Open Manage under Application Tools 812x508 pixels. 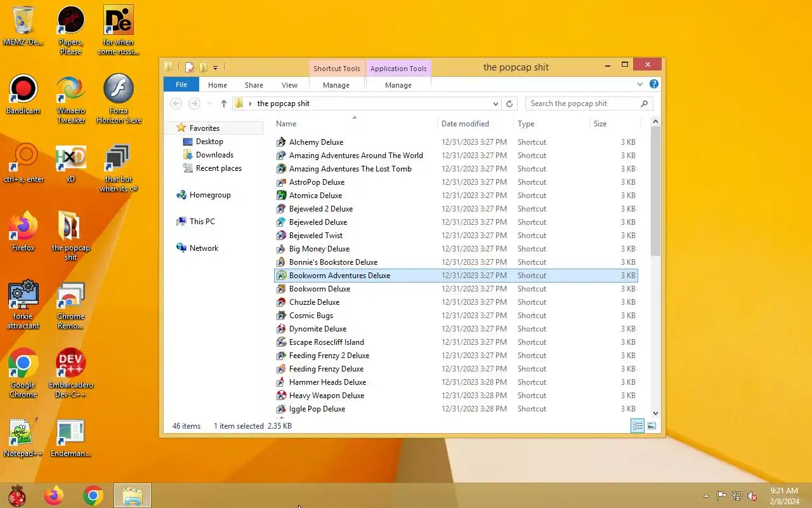pyautogui.click(x=398, y=84)
